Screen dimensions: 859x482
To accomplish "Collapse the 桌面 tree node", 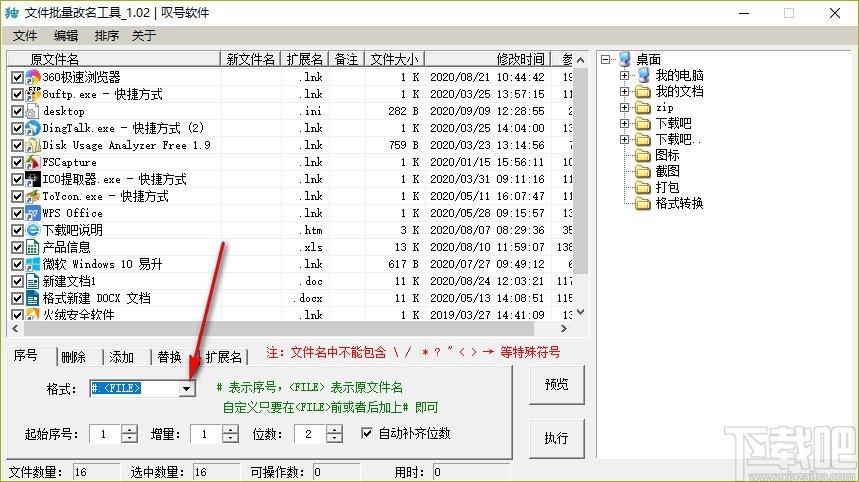I will 605,59.
